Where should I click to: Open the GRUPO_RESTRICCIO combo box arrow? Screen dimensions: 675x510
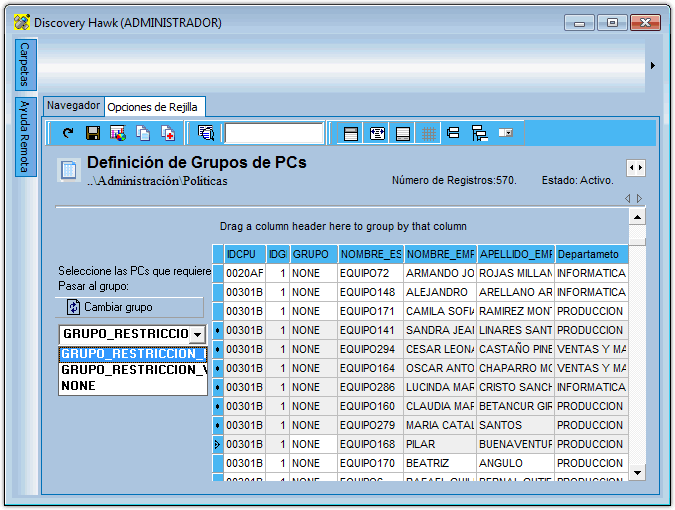click(198, 334)
